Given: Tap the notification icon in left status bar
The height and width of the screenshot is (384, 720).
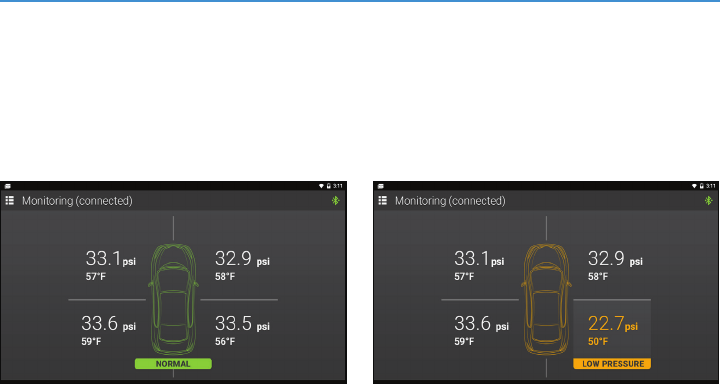Looking at the screenshot, I should [8, 186].
